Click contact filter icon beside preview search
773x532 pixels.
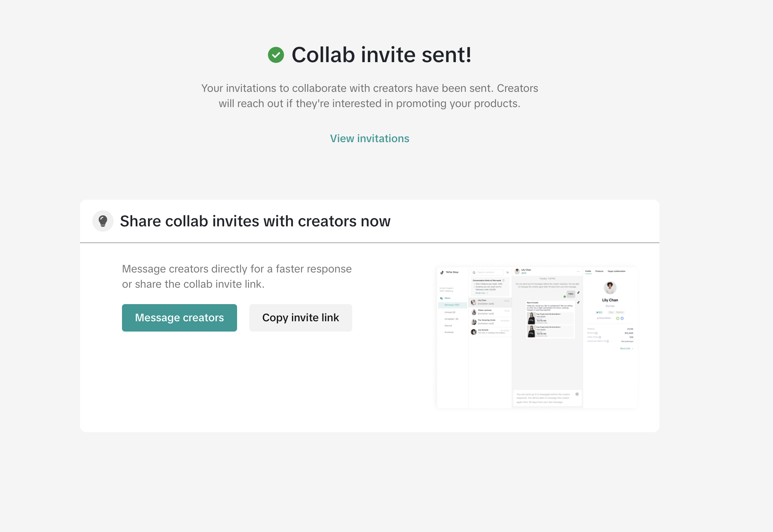point(507,272)
